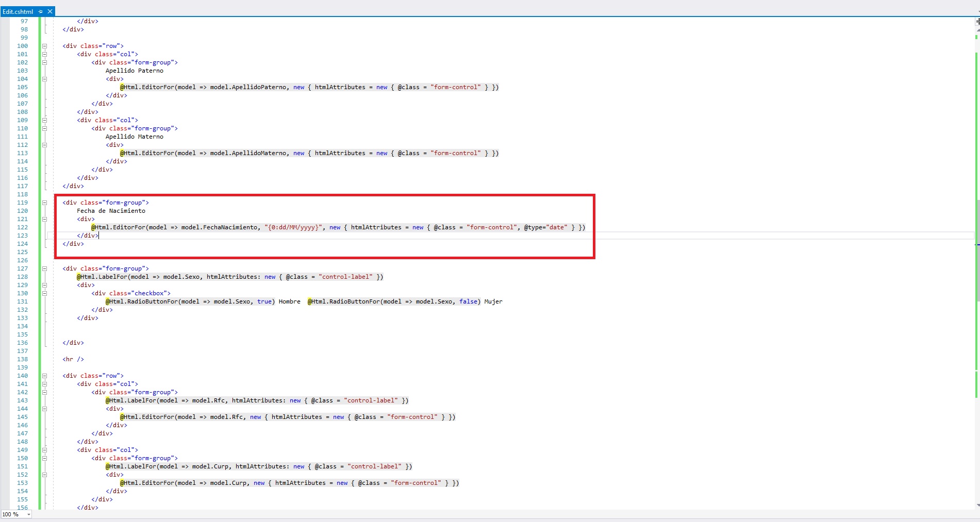Screen dimensions: 980x522
Task: Collapse the inner div at line 144
Action: (x=44, y=409)
